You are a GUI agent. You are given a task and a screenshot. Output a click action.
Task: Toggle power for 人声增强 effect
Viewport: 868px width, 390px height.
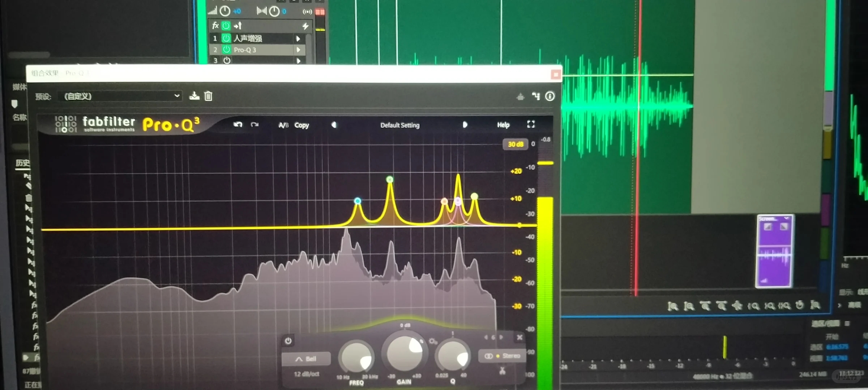coord(226,38)
